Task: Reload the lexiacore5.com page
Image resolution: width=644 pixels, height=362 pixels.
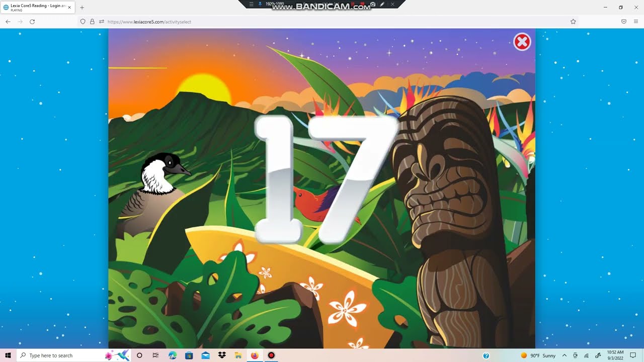Action: coord(32,22)
